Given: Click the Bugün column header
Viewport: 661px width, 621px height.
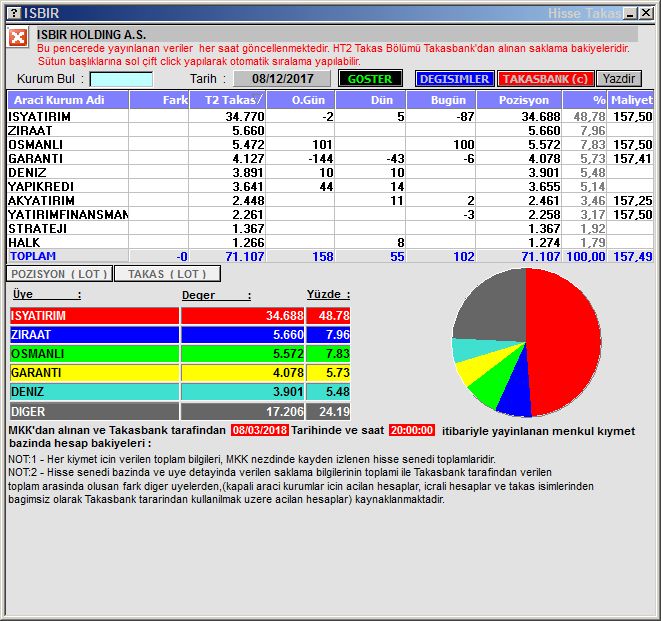Looking at the screenshot, I should 441,100.
